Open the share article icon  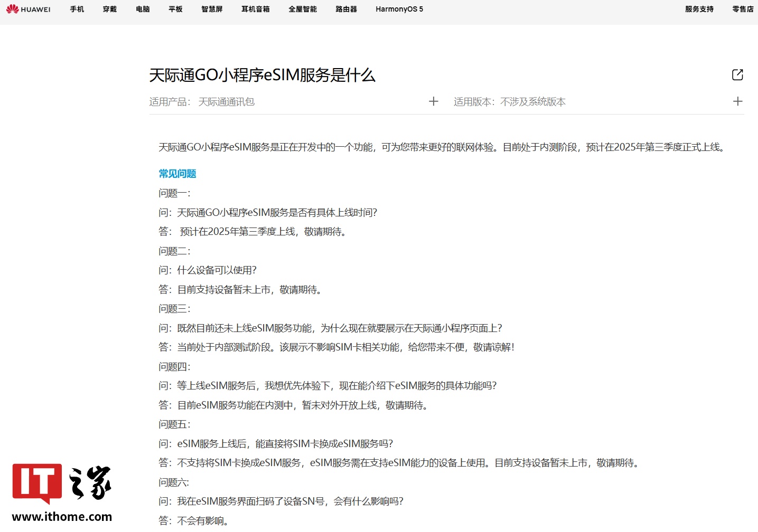tap(737, 74)
